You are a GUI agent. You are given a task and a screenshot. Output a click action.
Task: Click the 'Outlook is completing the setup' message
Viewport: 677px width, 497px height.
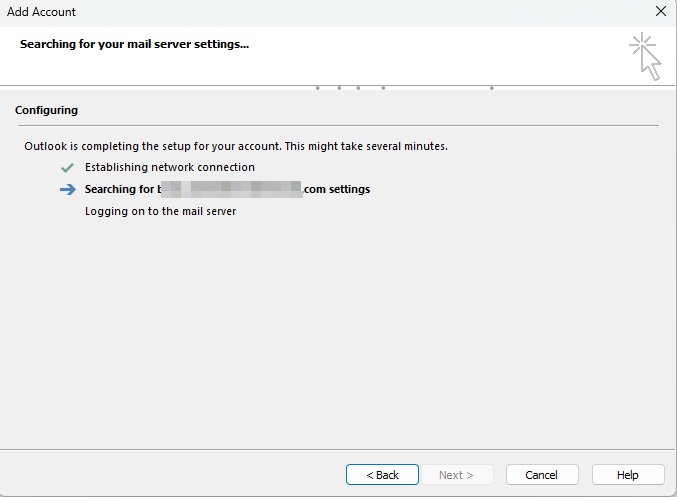click(x=235, y=146)
